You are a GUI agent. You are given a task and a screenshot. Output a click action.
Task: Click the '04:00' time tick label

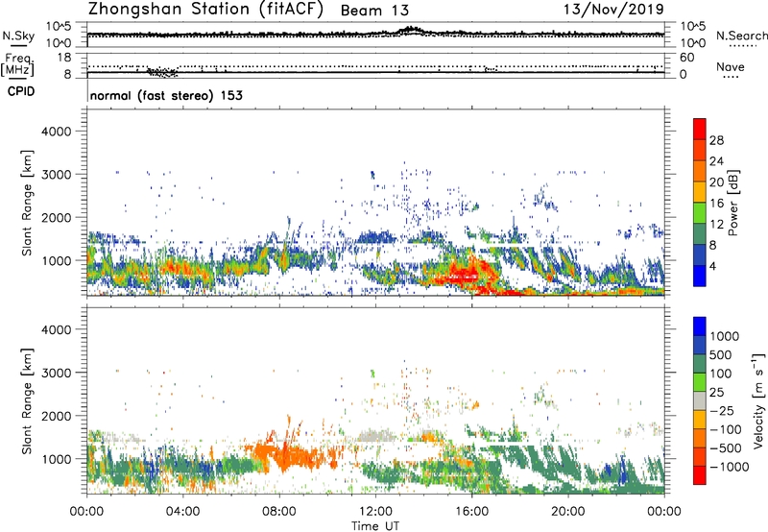tap(183, 512)
